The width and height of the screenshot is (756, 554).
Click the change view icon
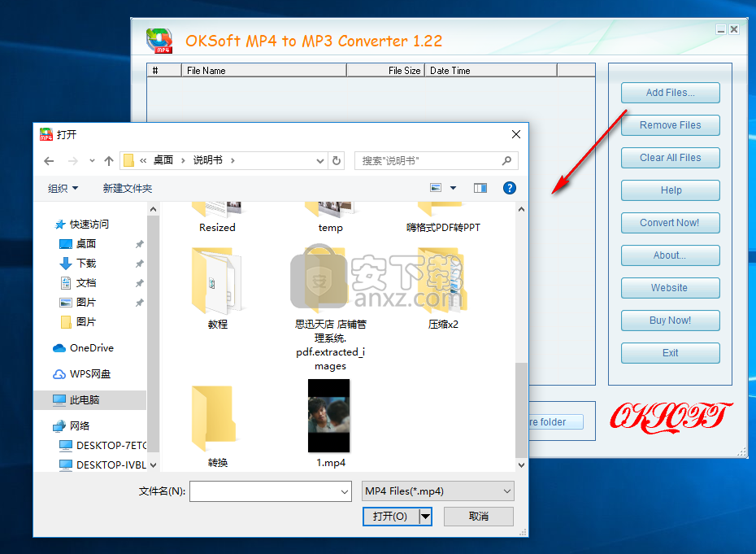click(x=436, y=188)
